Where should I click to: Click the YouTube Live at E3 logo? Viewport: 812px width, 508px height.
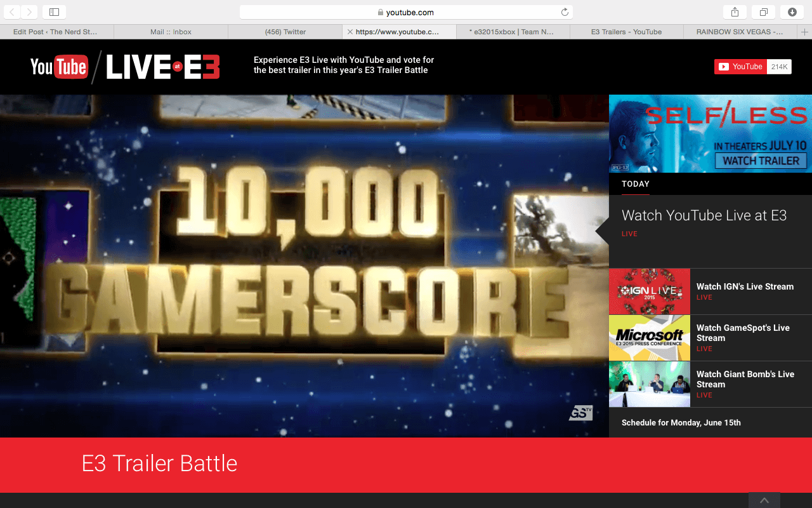pyautogui.click(x=125, y=67)
